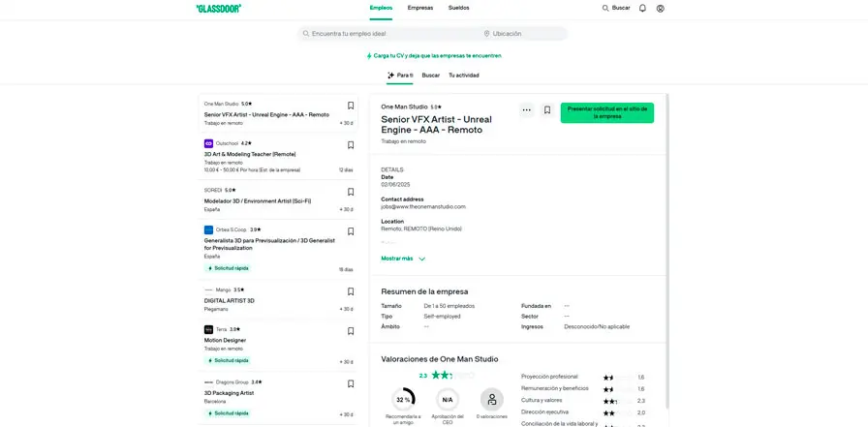Click the Dragons Group company logo
Image resolution: width=868 pixels, height=427 pixels.
coord(208,382)
